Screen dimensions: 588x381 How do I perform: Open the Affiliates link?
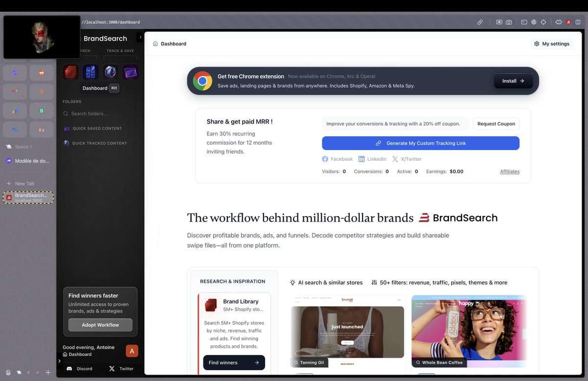510,172
